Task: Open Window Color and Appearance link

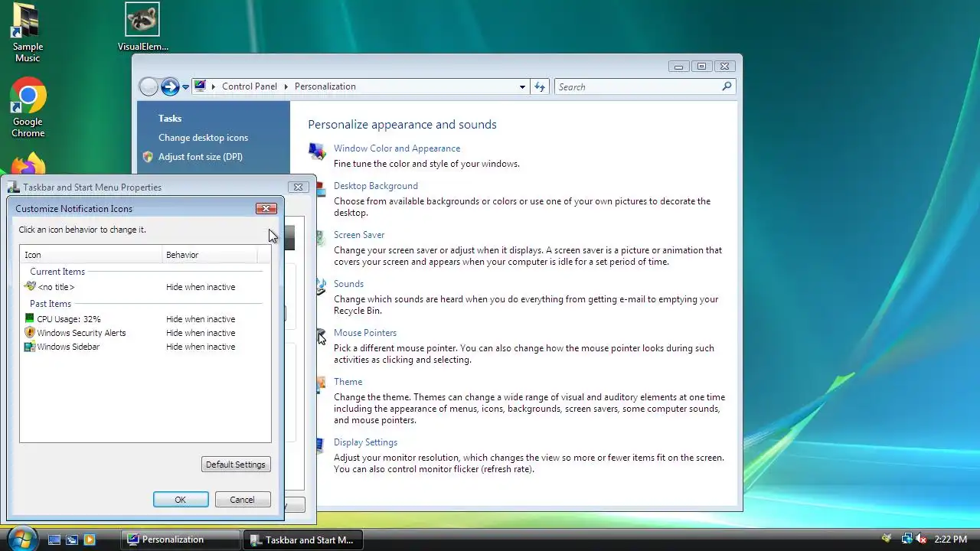Action: click(x=397, y=148)
